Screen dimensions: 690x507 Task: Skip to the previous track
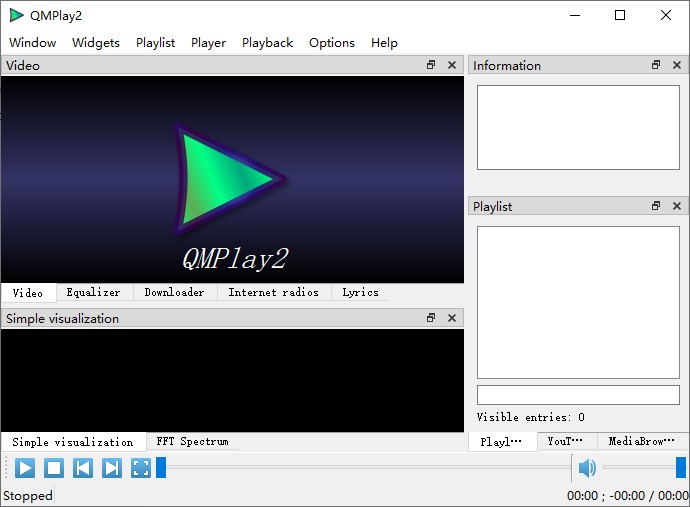(83, 468)
